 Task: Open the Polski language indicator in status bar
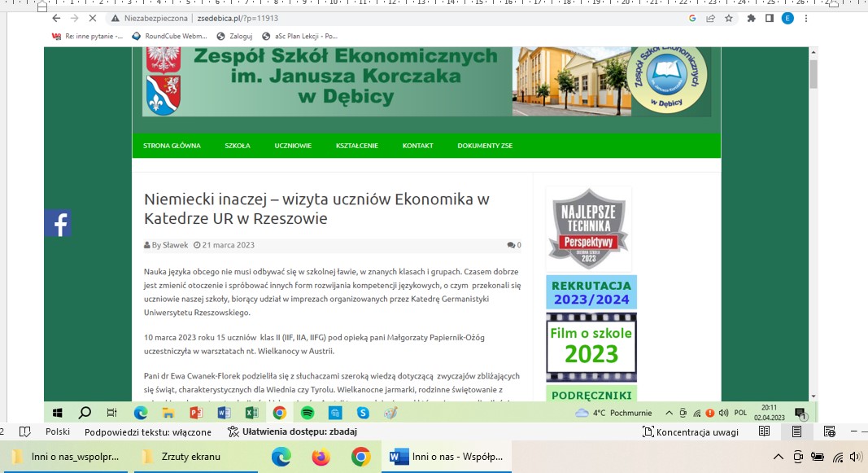(57, 432)
